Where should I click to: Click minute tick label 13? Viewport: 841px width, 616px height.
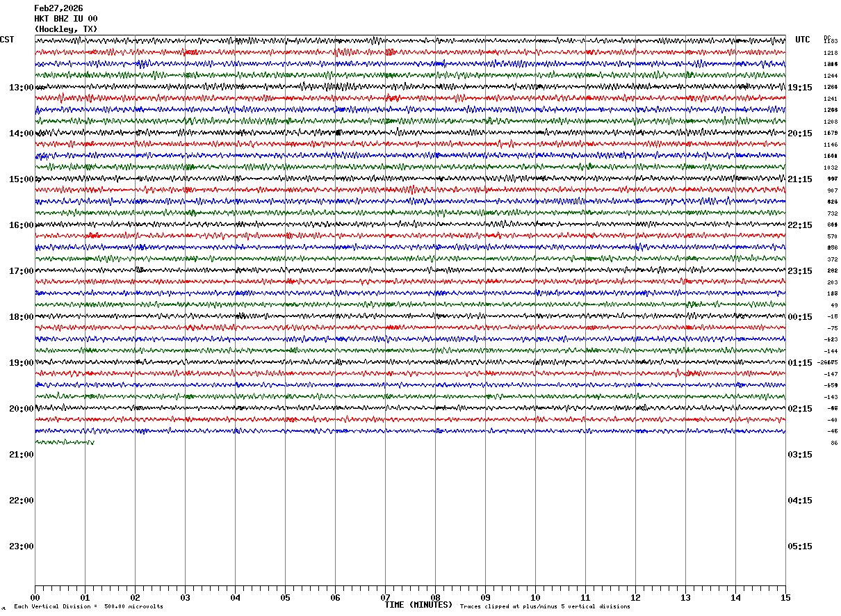pyautogui.click(x=685, y=597)
